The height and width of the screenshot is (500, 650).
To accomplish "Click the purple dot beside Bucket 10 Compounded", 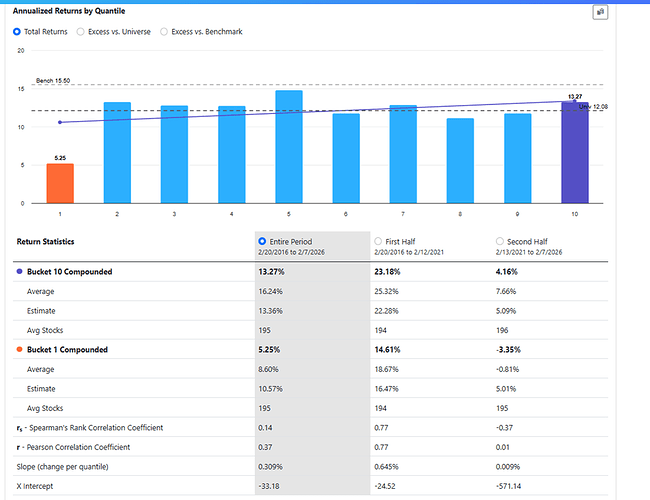I will [18, 271].
